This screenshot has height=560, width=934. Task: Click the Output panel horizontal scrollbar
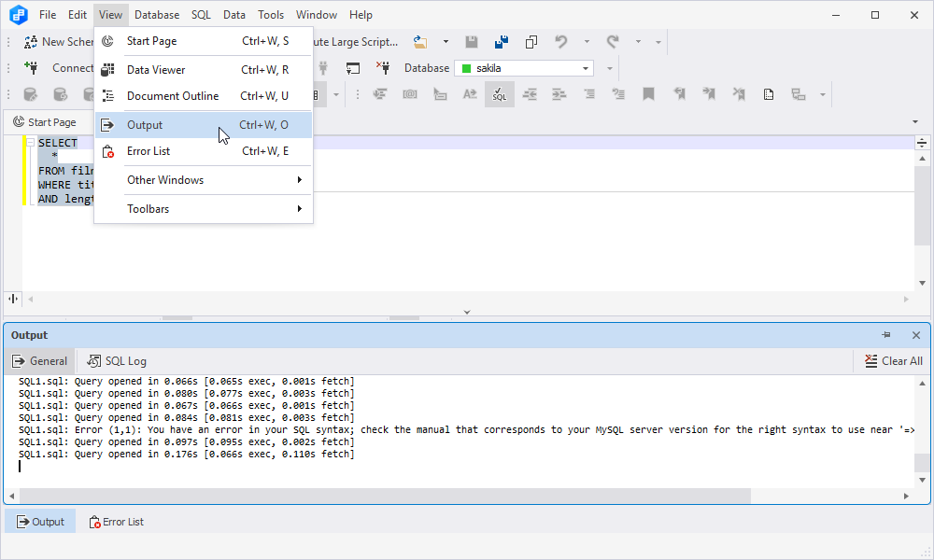pyautogui.click(x=386, y=496)
